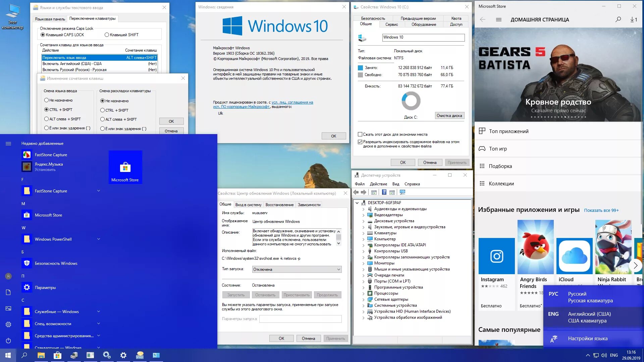
Task: Open Вид menu in Device Manager
Action: (x=396, y=184)
